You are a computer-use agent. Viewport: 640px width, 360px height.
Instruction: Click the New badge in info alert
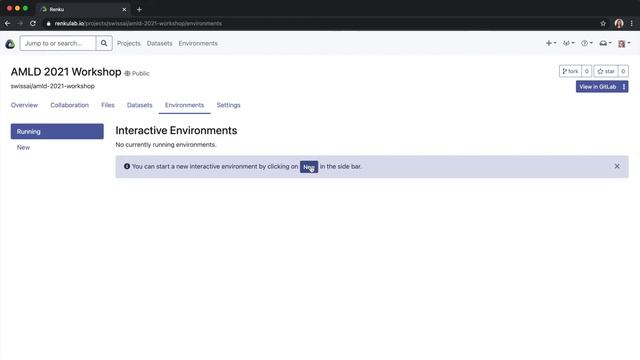(x=309, y=167)
